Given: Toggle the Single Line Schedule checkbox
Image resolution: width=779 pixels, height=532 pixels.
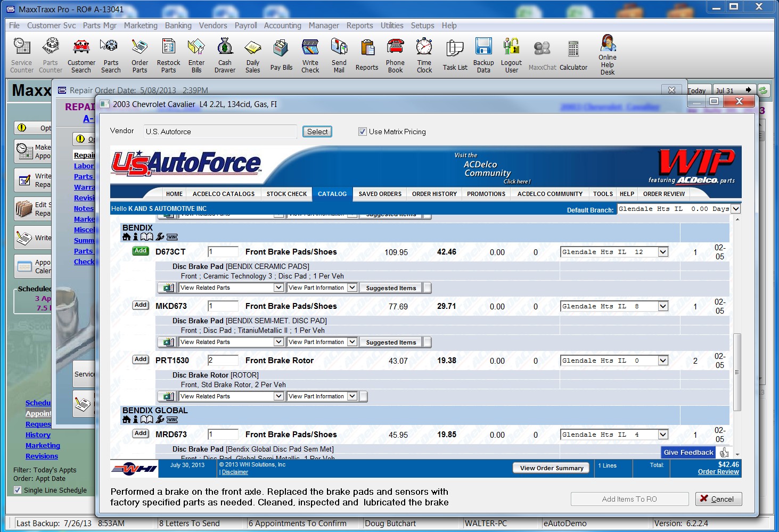Looking at the screenshot, I should pyautogui.click(x=18, y=490).
